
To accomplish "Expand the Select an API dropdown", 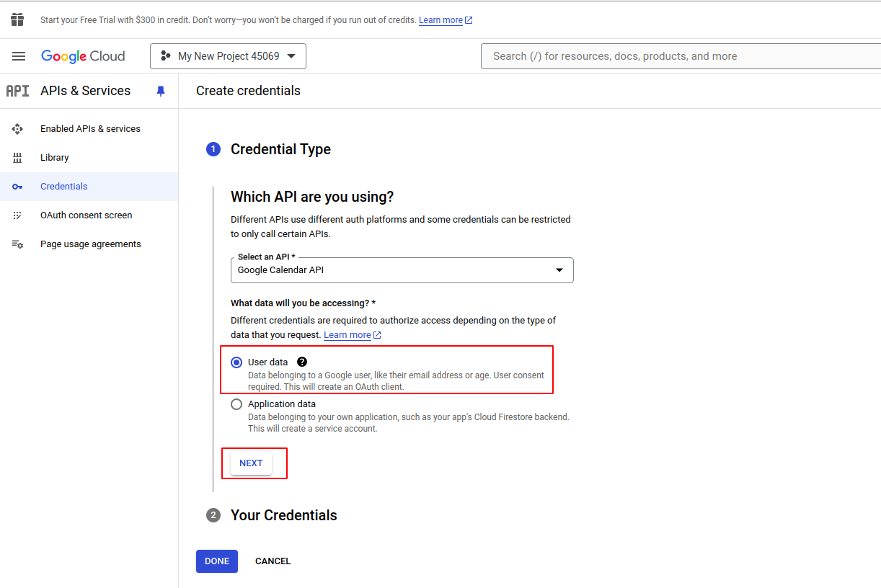I will (x=402, y=270).
